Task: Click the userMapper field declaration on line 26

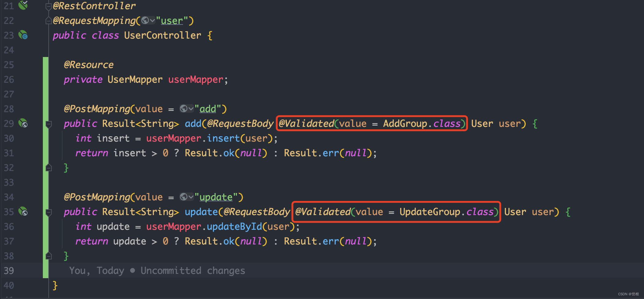Action: pos(196,80)
